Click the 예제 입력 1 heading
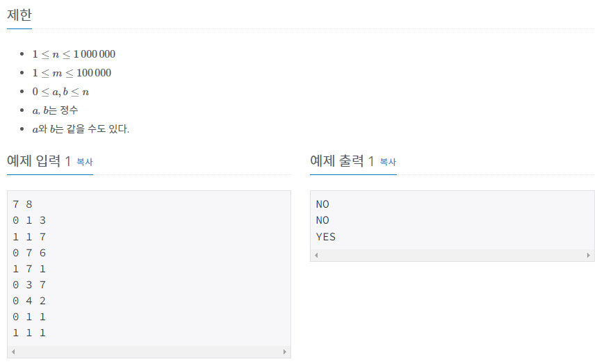 tap(39, 161)
